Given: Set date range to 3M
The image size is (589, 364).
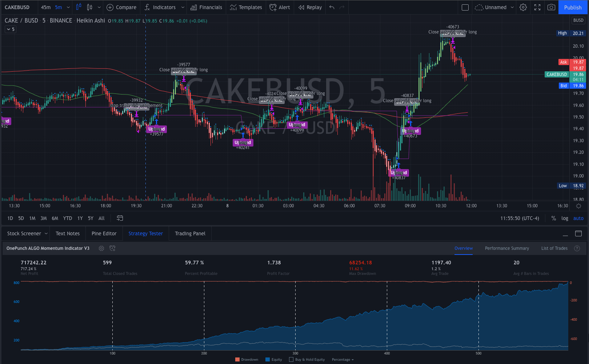Looking at the screenshot, I should pyautogui.click(x=44, y=218).
